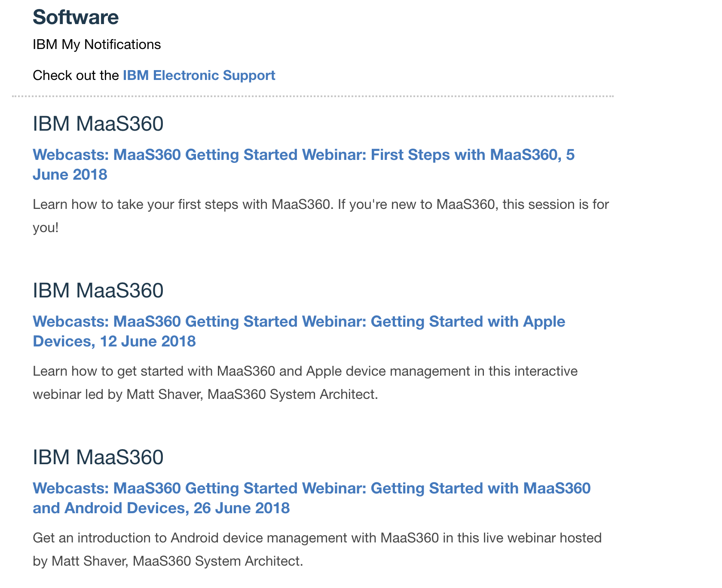Click "June 2018" on First Steps link's second line
This screenshot has height=588, width=722.
tap(70, 175)
